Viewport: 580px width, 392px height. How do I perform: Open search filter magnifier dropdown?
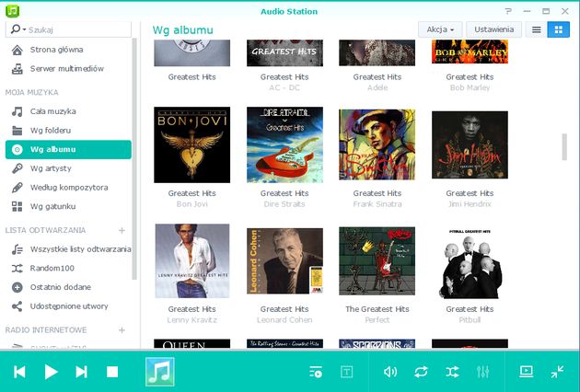pos(18,29)
